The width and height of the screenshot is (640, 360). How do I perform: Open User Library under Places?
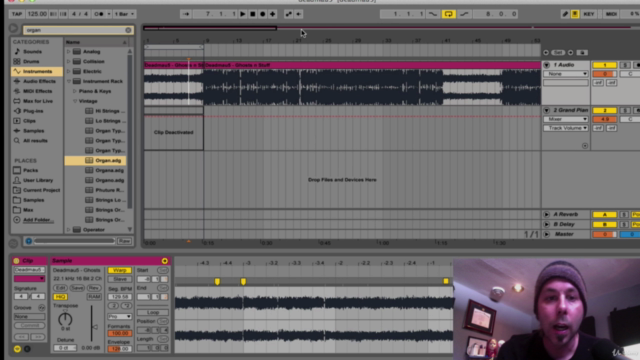(x=38, y=180)
